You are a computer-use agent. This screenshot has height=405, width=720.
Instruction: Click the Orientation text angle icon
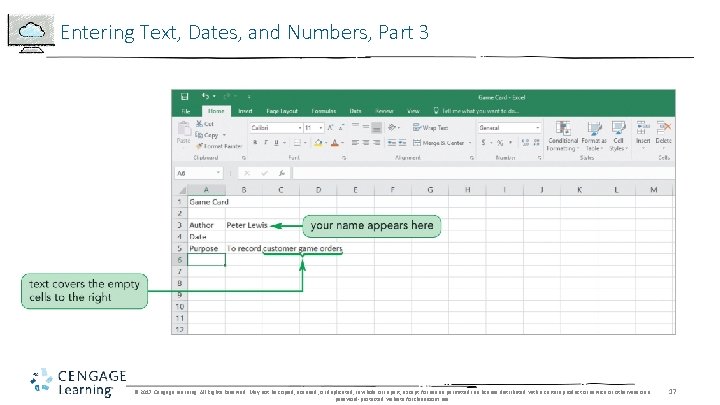click(x=392, y=127)
